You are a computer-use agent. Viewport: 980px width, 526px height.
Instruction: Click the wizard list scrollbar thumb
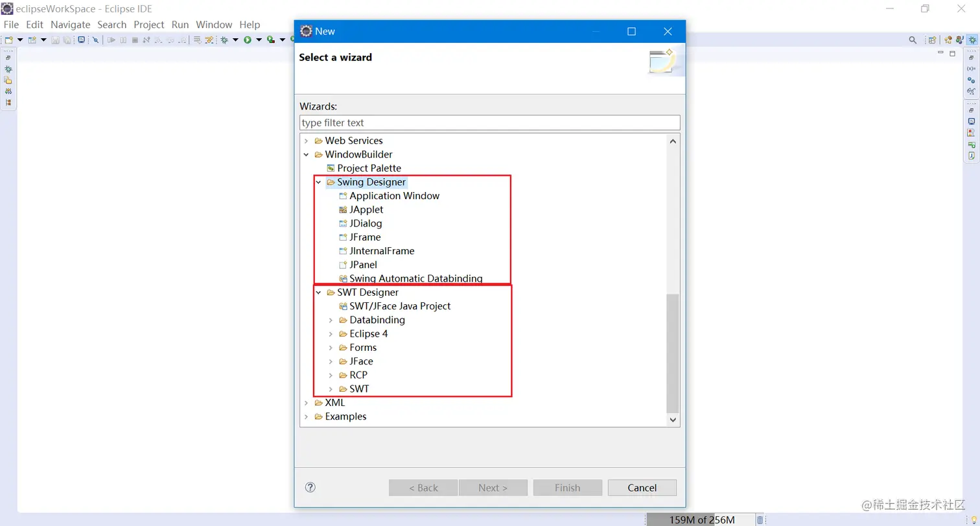pyautogui.click(x=673, y=353)
